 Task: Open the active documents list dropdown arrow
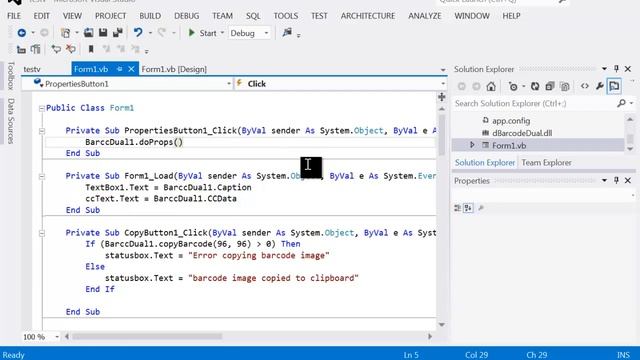443,70
